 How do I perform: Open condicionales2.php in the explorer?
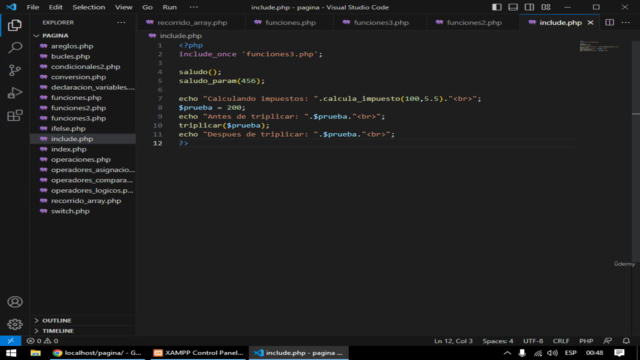83,67
